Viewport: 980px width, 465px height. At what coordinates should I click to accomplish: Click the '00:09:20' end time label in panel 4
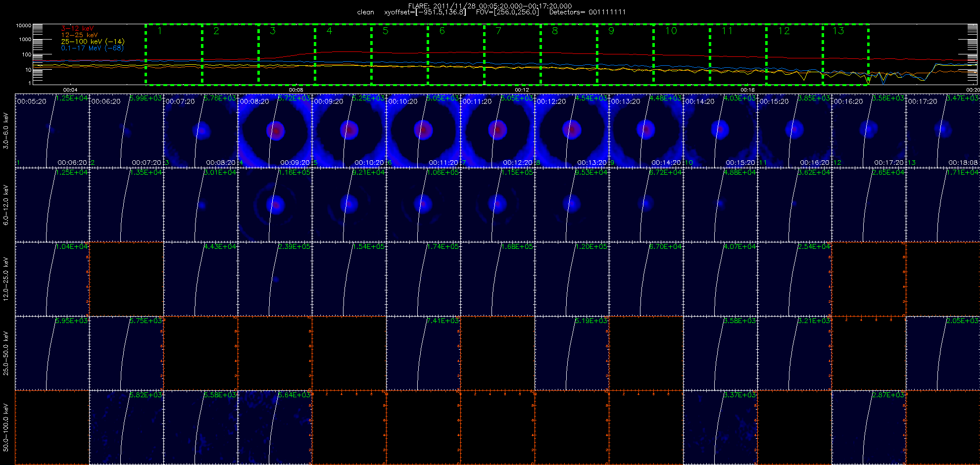295,162
